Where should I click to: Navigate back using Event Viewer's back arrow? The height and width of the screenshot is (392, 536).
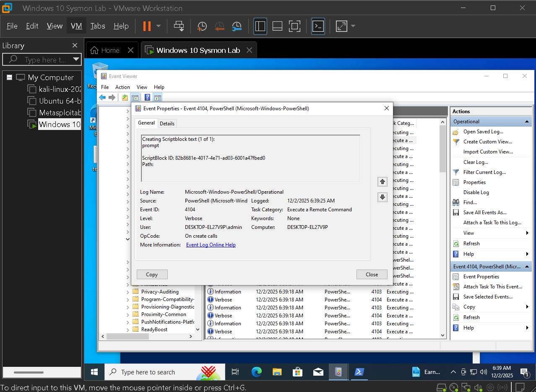[102, 97]
